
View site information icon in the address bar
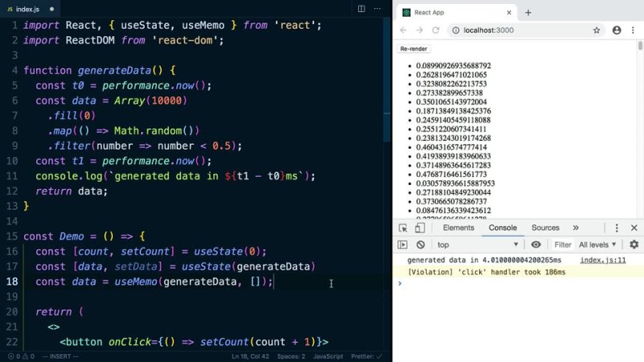pos(456,31)
